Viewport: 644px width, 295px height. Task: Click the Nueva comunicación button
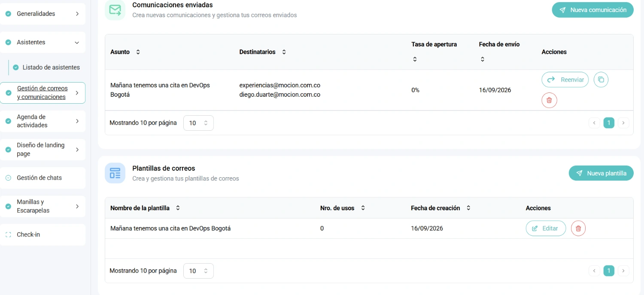click(x=592, y=10)
